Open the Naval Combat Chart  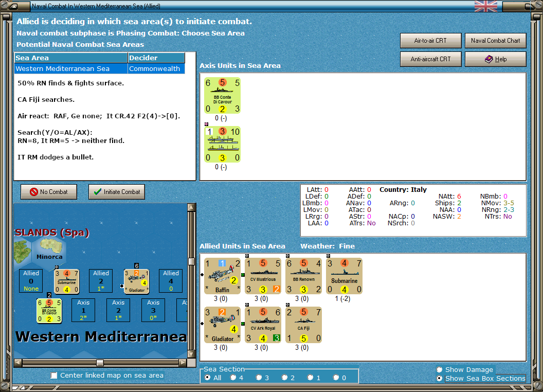tap(495, 41)
